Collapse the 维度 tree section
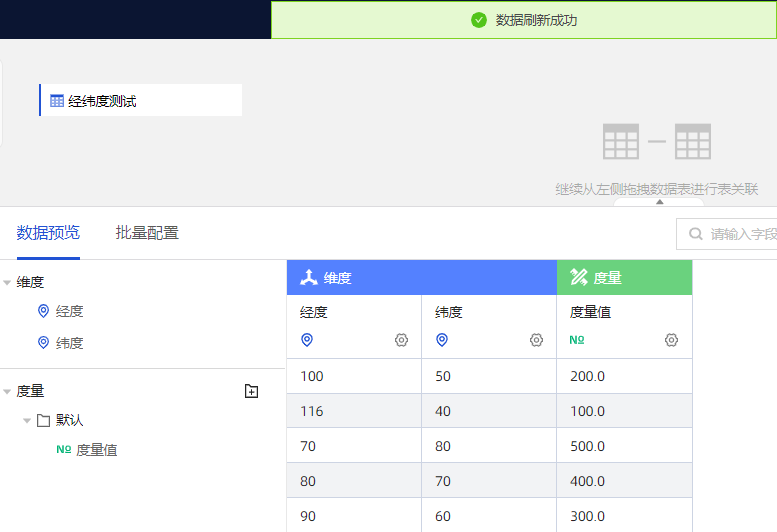Image resolution: width=777 pixels, height=532 pixels. click(8, 283)
